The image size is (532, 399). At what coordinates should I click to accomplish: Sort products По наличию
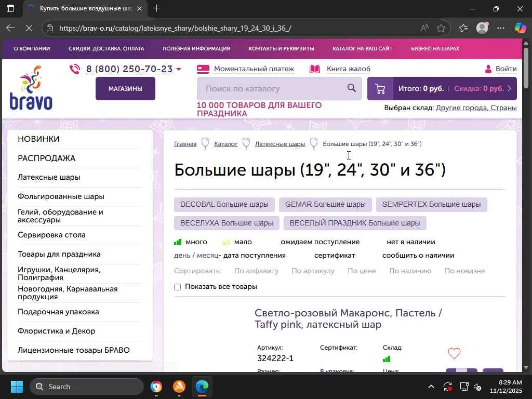(x=410, y=271)
